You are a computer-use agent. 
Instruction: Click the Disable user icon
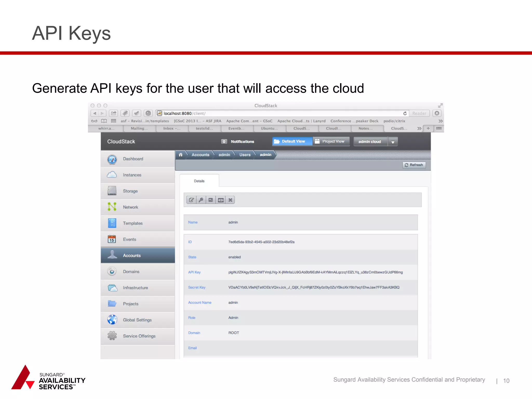(x=221, y=200)
